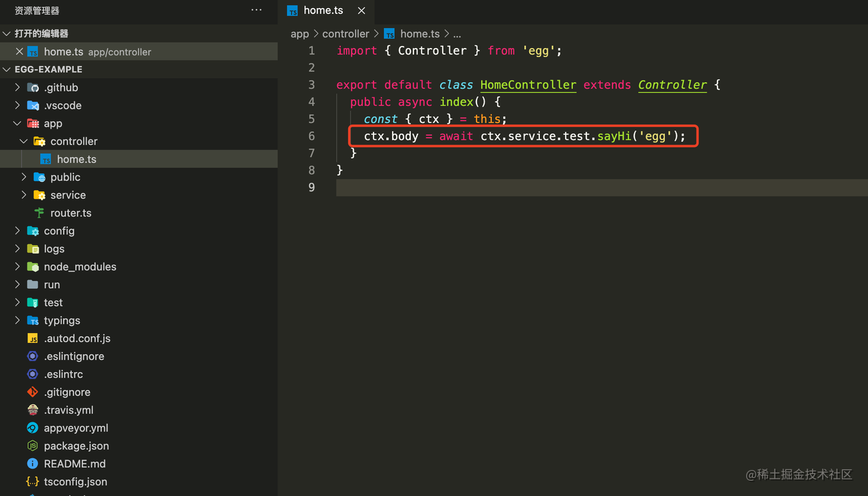868x496 pixels.
Task: Click the package.json file icon
Action: 33,446
